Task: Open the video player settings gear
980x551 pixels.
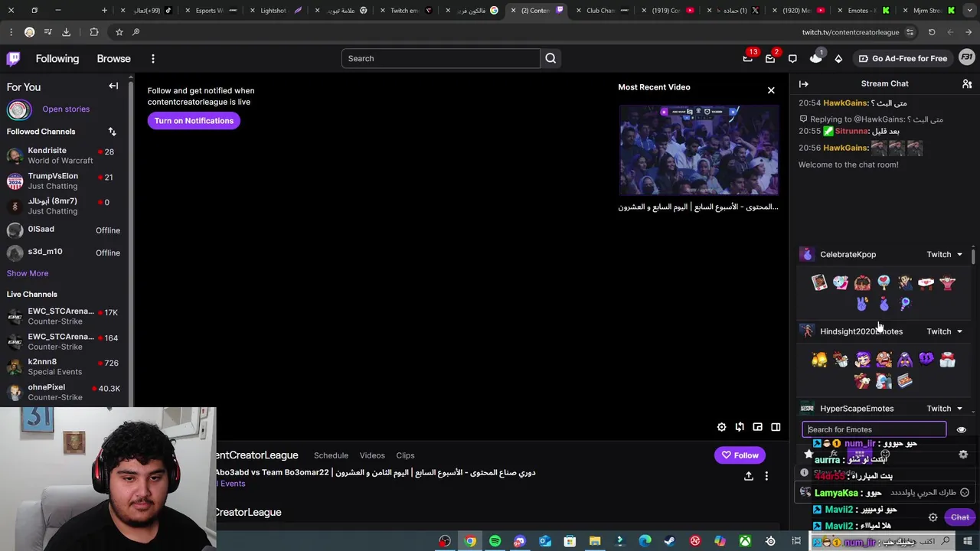Action: click(721, 427)
